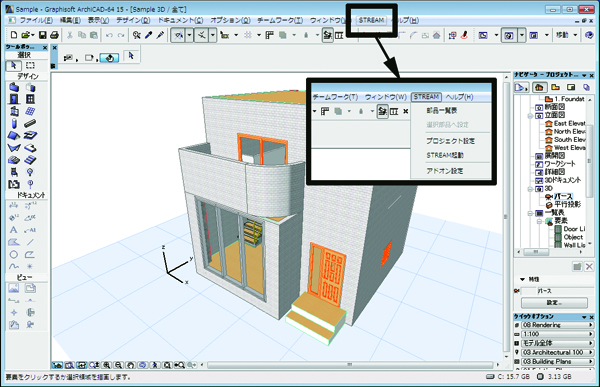Select the Text tool labeled A

(x=13, y=230)
